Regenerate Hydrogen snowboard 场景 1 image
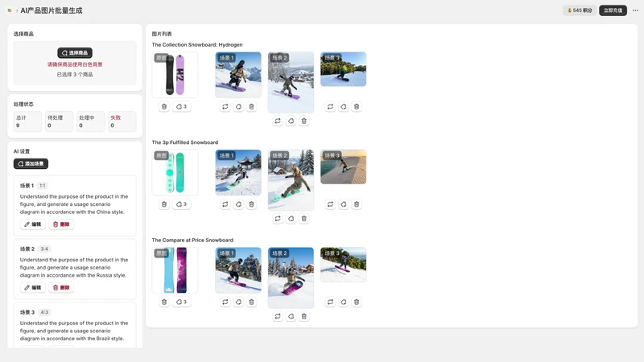 click(225, 107)
